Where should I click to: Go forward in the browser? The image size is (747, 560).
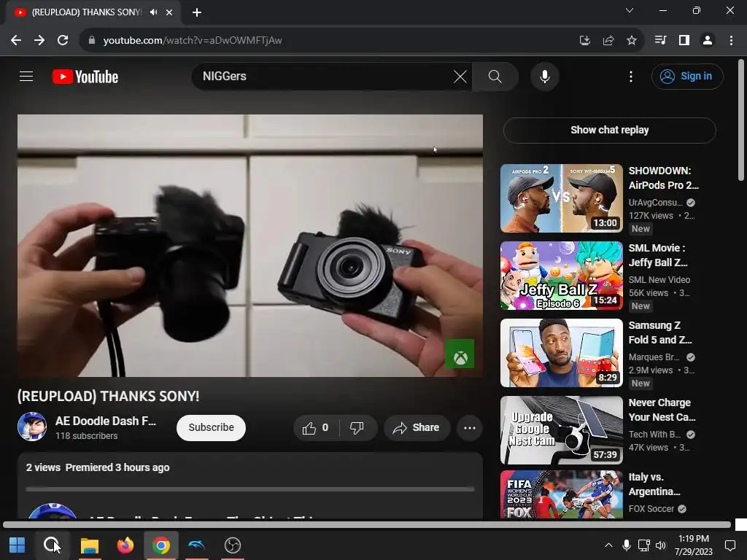[x=39, y=41]
